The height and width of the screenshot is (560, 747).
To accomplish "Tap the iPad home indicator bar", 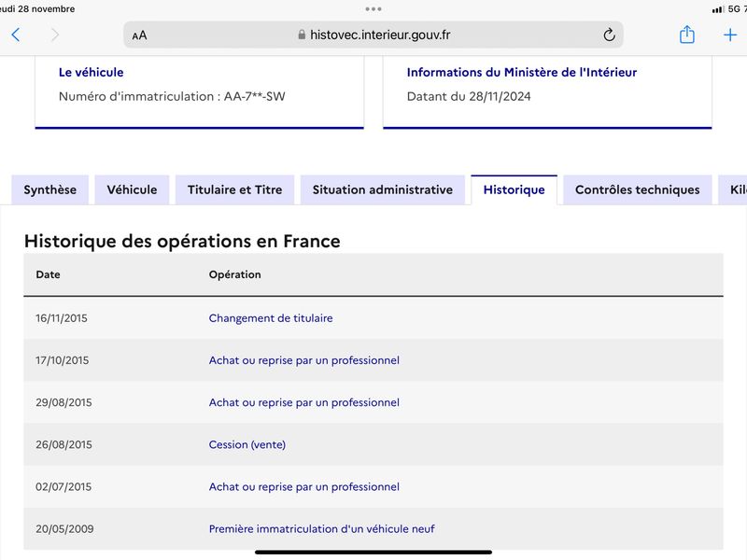I will (x=373, y=553).
